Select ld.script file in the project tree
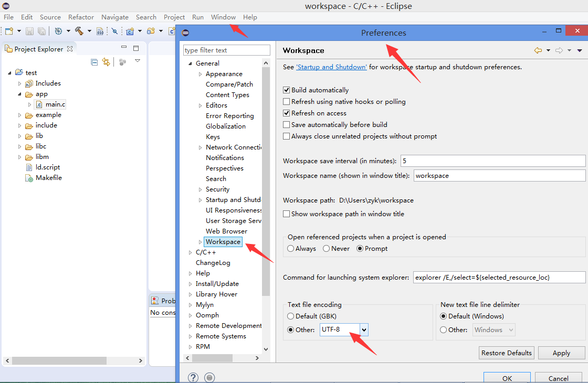588x383 pixels. tap(48, 167)
